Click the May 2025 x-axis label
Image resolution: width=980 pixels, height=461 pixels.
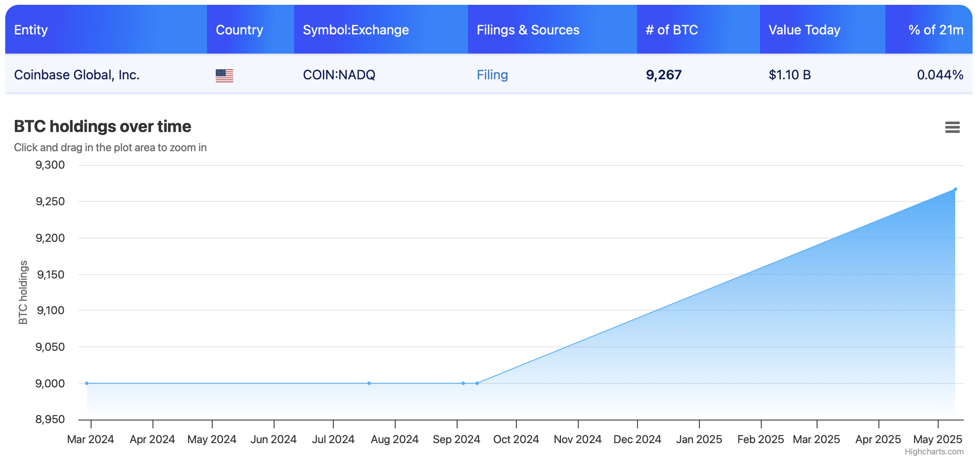point(938,439)
